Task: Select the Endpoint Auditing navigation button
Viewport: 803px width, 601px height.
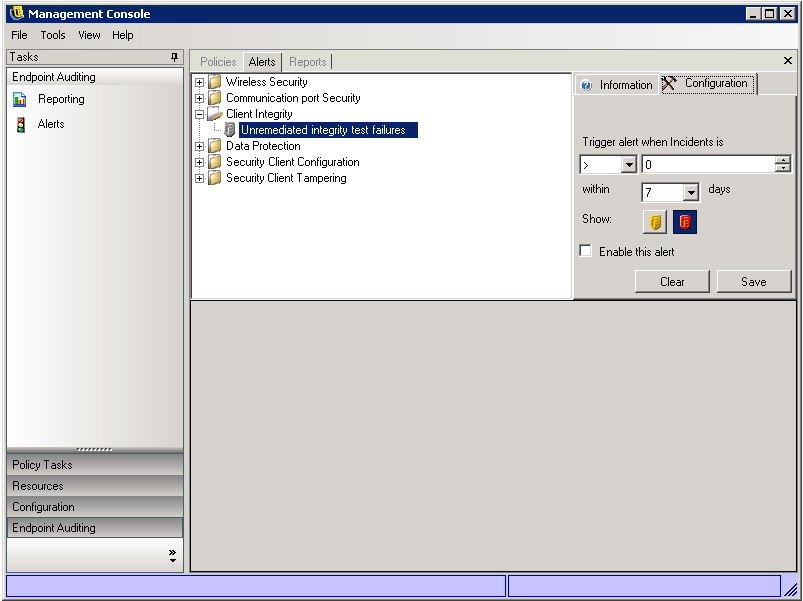Action: tap(95, 527)
